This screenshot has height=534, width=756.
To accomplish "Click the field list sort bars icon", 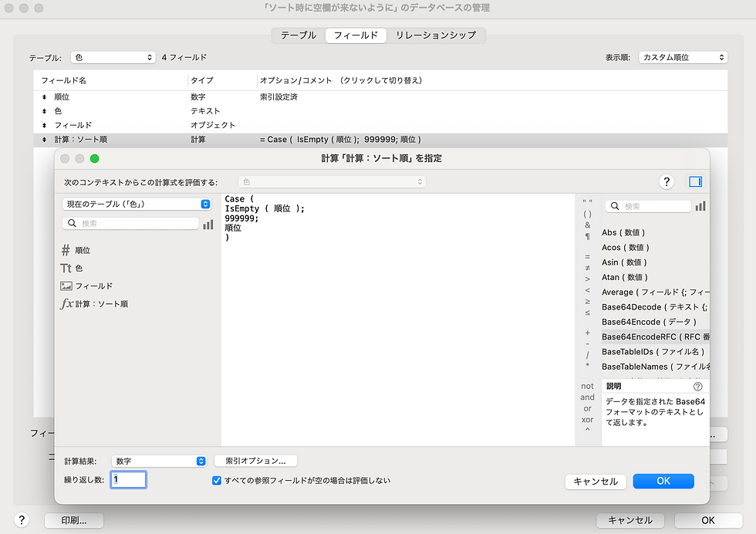I will pyautogui.click(x=208, y=225).
